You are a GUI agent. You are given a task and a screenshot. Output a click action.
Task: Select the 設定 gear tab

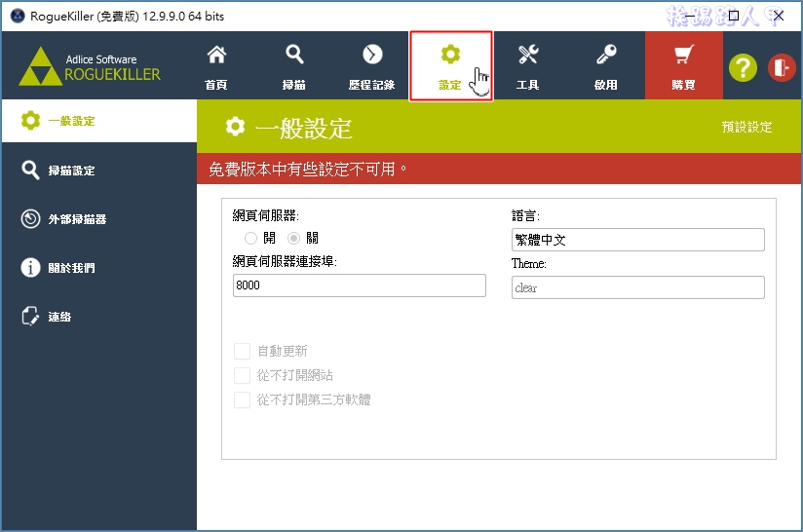450,66
